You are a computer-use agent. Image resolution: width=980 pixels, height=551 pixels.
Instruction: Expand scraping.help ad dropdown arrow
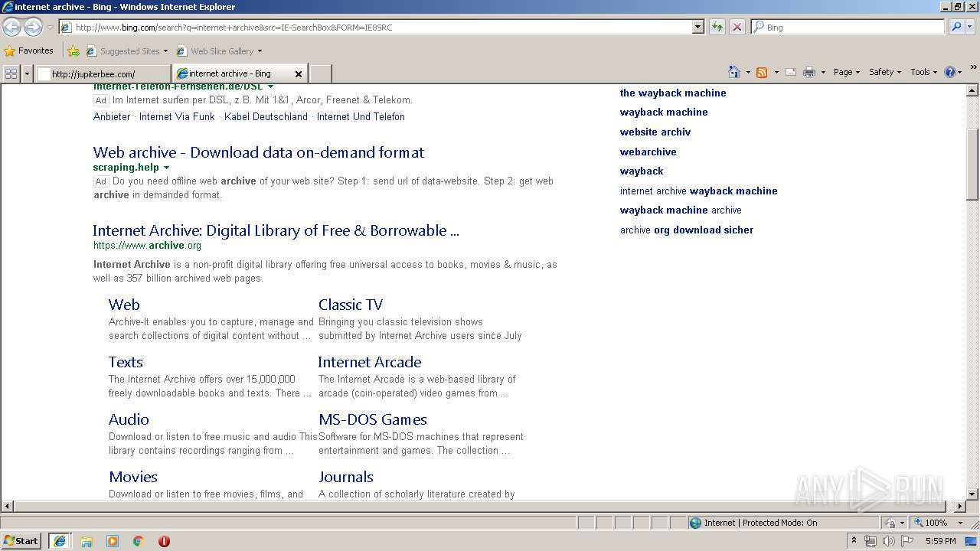[166, 168]
